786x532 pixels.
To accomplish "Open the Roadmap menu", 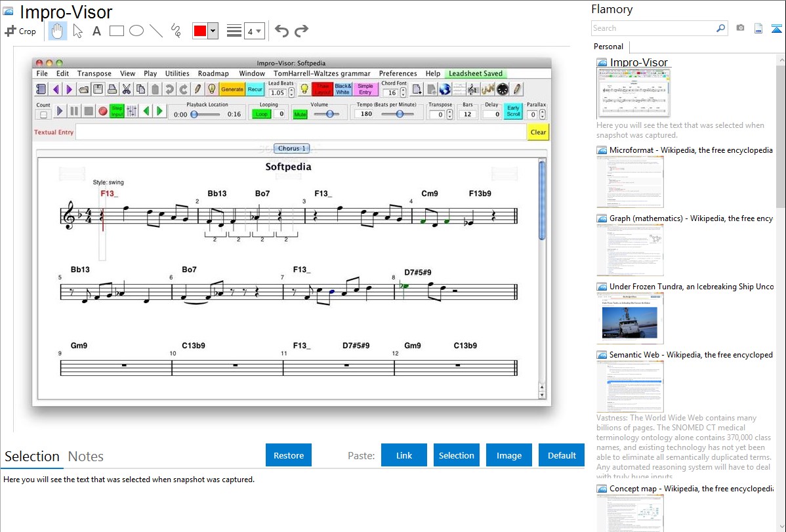I will (x=213, y=73).
